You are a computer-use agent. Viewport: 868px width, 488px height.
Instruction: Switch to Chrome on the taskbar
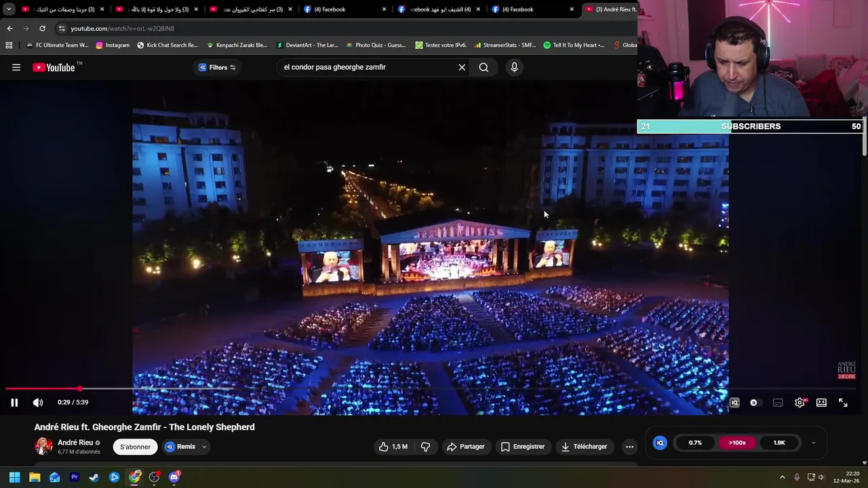click(x=134, y=477)
